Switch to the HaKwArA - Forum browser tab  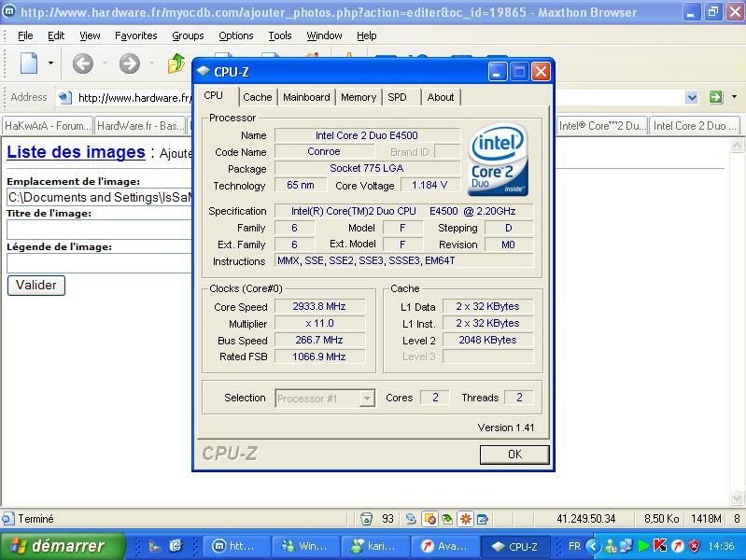pyautogui.click(x=48, y=126)
